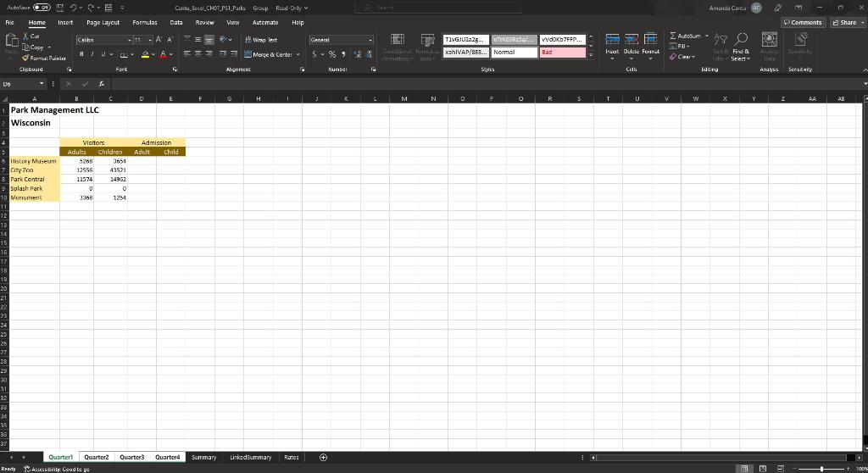
Task: Click the Copy button
Action: (33, 47)
